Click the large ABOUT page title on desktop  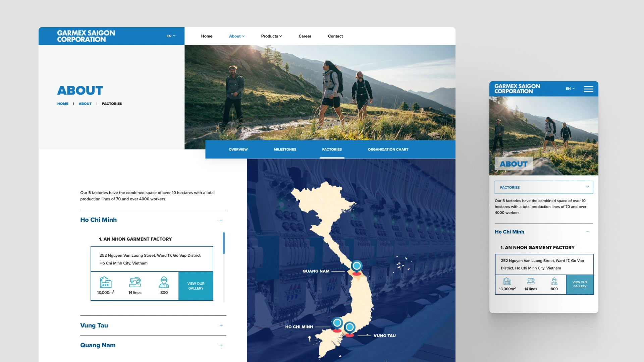pos(80,90)
